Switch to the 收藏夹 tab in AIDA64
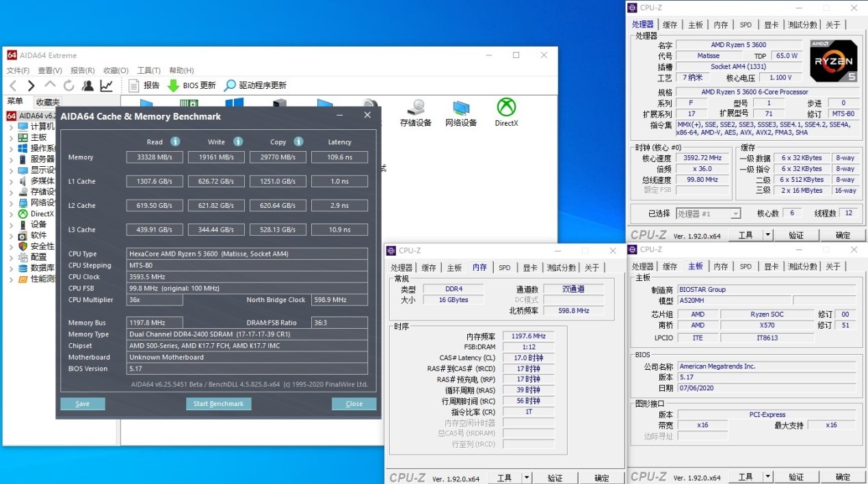 (x=48, y=102)
